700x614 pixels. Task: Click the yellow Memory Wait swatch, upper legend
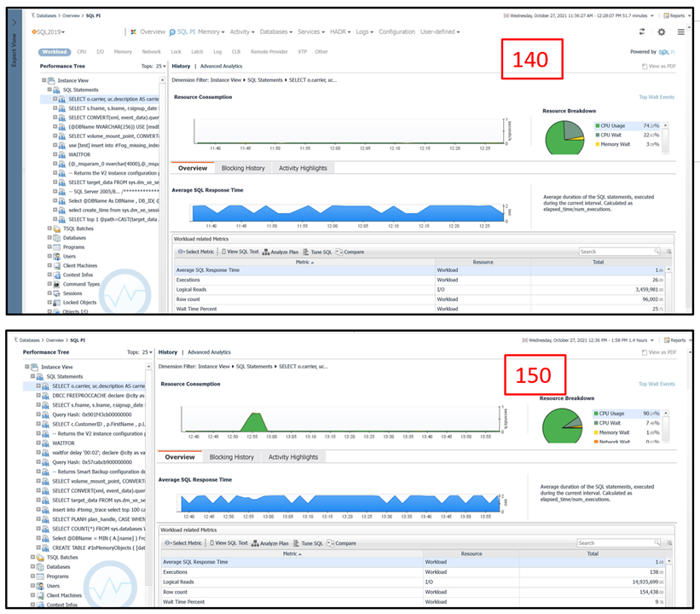click(x=598, y=144)
